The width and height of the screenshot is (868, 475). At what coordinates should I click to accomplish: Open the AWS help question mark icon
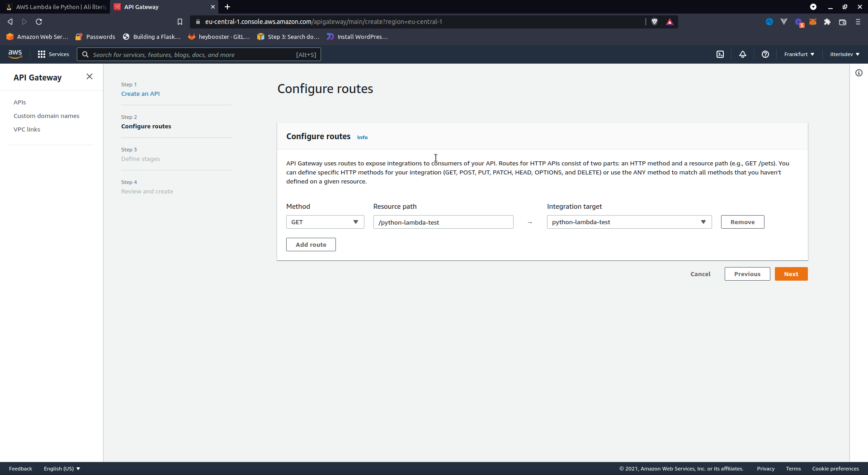[765, 54]
